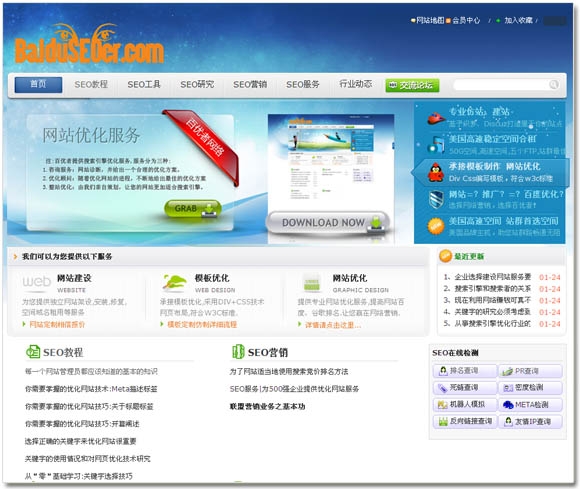
Task: Open the 排名查询 tool button
Action: click(465, 371)
